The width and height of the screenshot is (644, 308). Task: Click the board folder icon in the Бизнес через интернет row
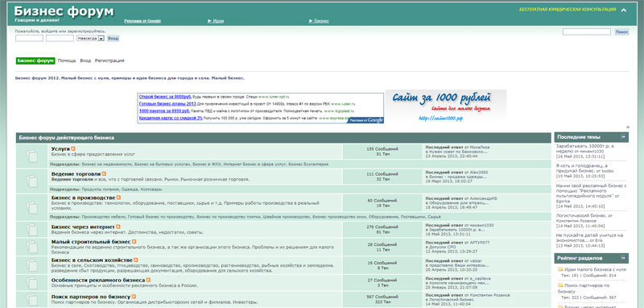[31, 230]
